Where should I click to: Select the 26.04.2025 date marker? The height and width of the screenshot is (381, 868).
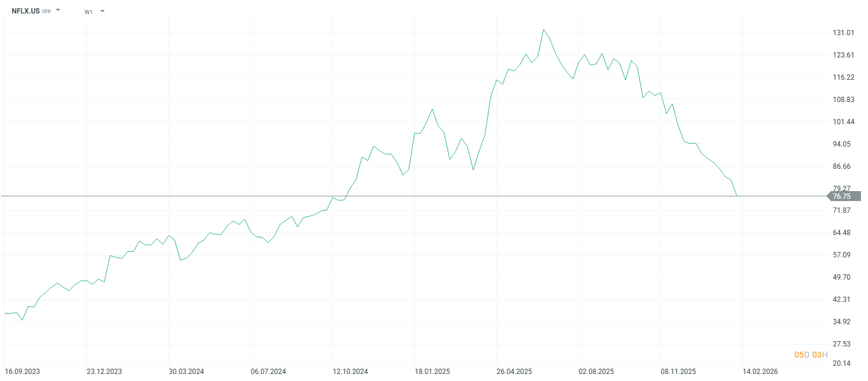coord(514,372)
